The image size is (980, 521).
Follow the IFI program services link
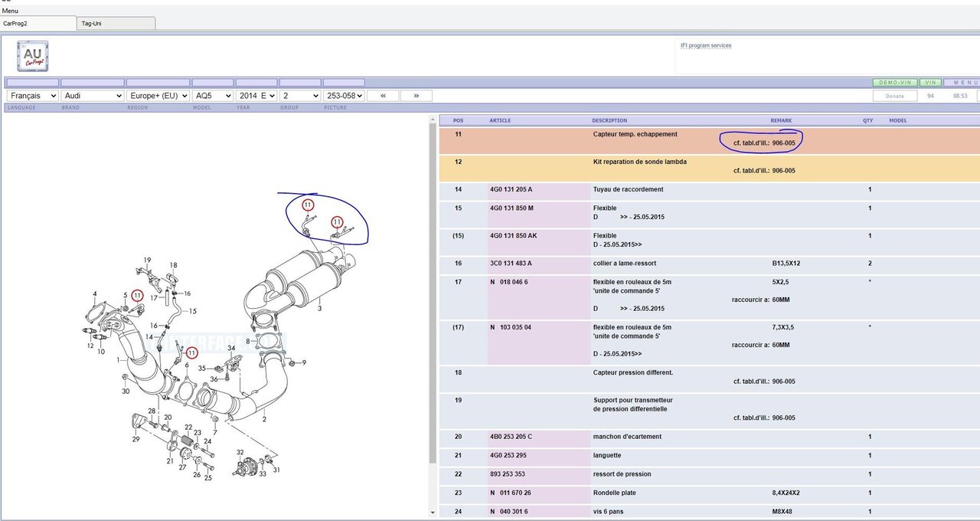(x=705, y=46)
